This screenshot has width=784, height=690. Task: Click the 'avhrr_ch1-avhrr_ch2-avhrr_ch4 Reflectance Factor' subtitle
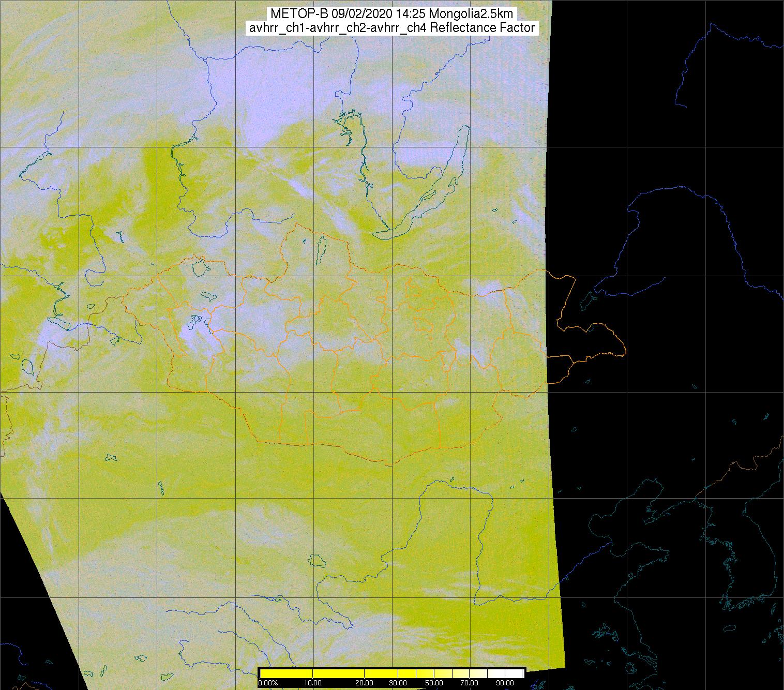(x=392, y=28)
